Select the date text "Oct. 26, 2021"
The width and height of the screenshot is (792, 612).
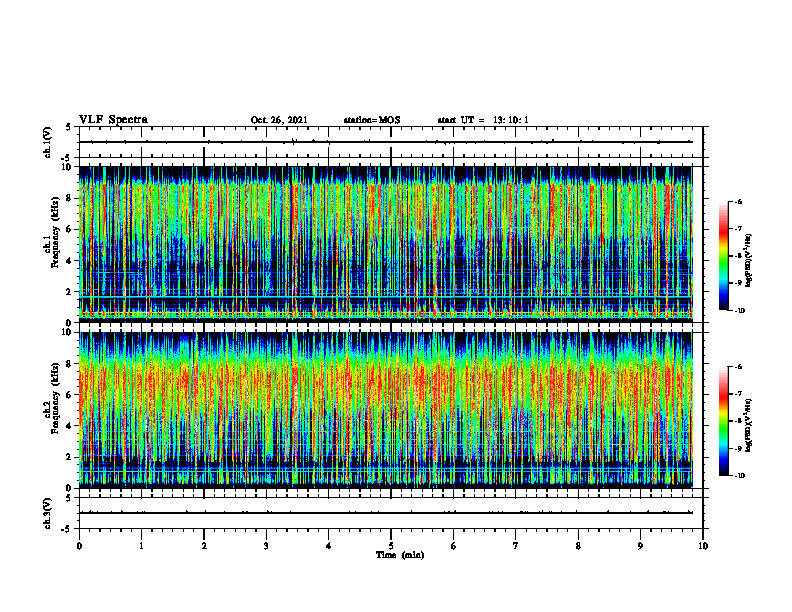coord(279,120)
